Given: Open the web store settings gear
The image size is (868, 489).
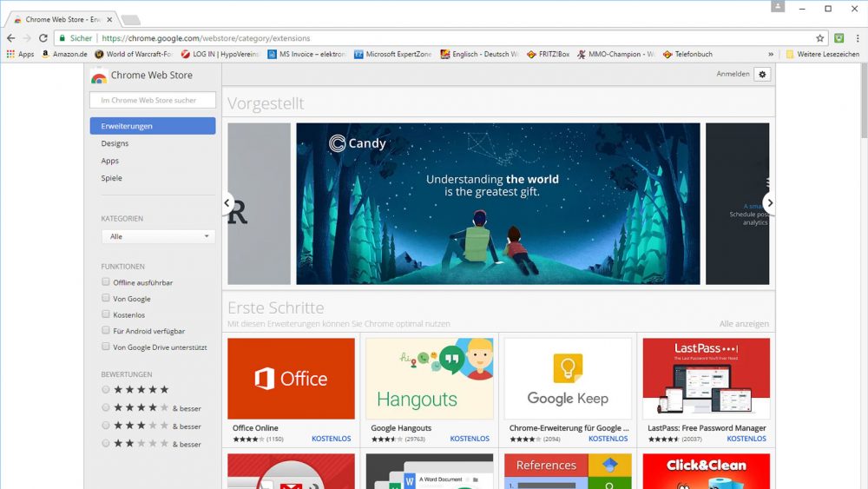Looking at the screenshot, I should coord(762,75).
